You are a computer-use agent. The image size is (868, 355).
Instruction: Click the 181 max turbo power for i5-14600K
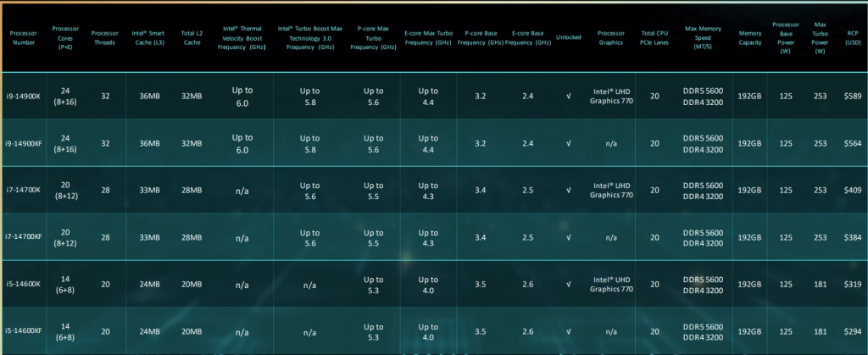[x=821, y=284]
